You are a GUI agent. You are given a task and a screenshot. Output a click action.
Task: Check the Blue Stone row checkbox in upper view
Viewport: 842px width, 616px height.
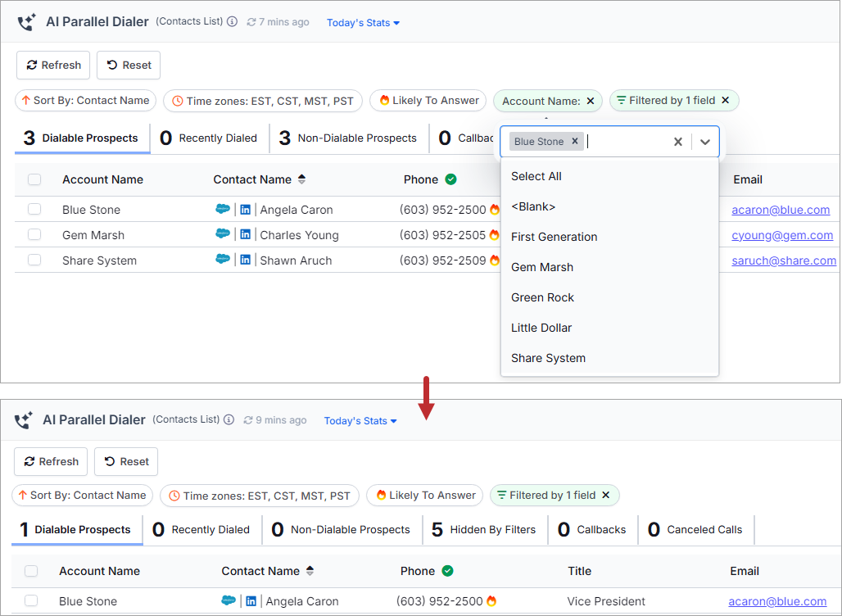click(34, 209)
